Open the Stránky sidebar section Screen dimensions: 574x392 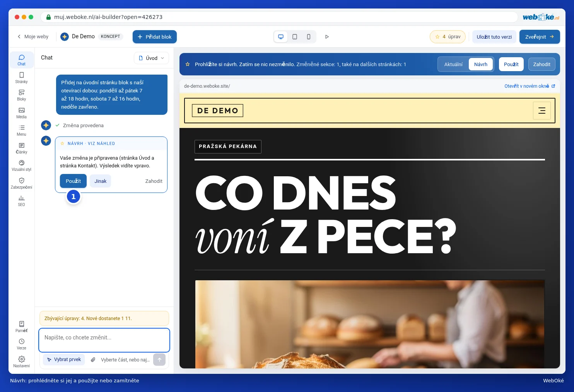pyautogui.click(x=21, y=78)
